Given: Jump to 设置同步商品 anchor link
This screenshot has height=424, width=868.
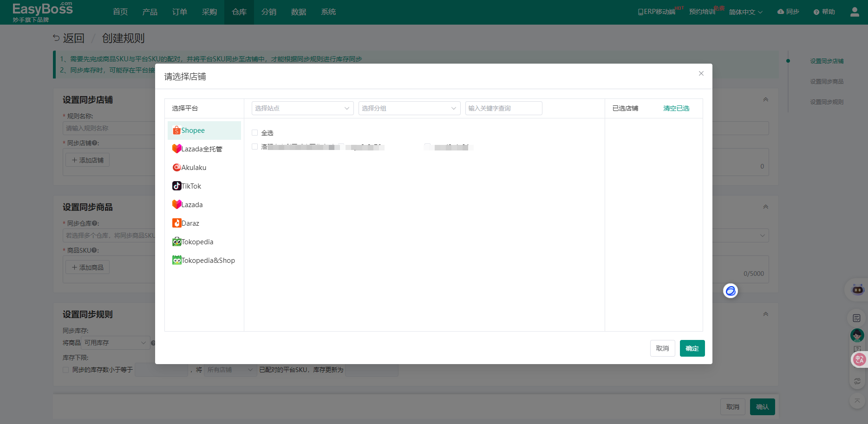Looking at the screenshot, I should coord(827,82).
